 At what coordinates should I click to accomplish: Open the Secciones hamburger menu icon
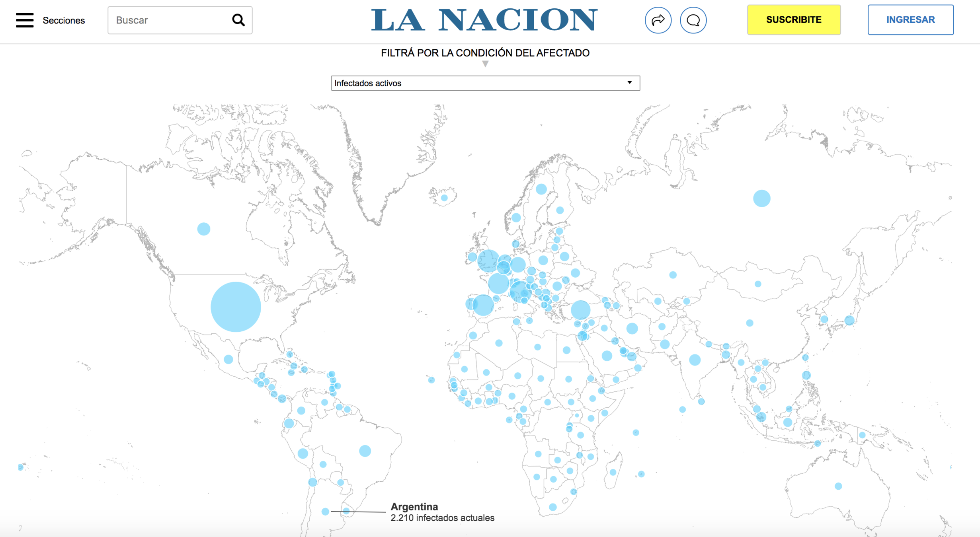[x=25, y=20]
